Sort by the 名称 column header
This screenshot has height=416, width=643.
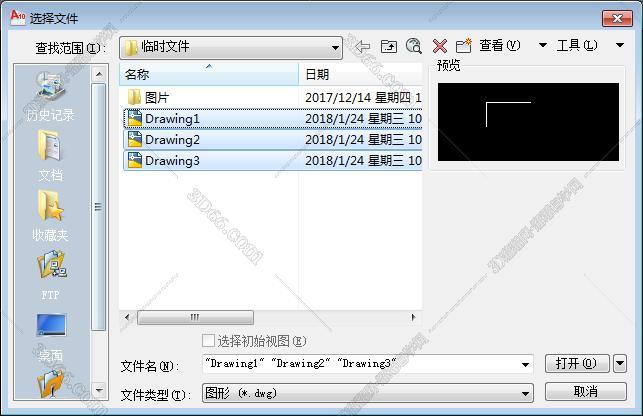[209, 74]
